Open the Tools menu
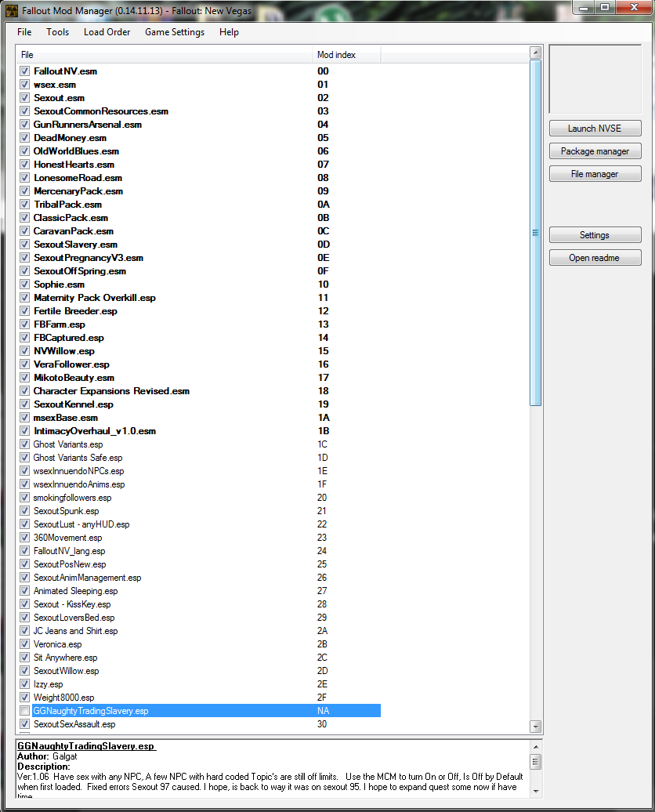The height and width of the screenshot is (812, 655). (57, 32)
